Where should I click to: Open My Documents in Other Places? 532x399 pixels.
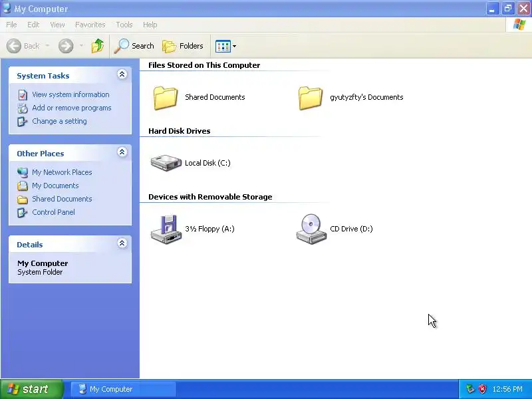coord(55,186)
